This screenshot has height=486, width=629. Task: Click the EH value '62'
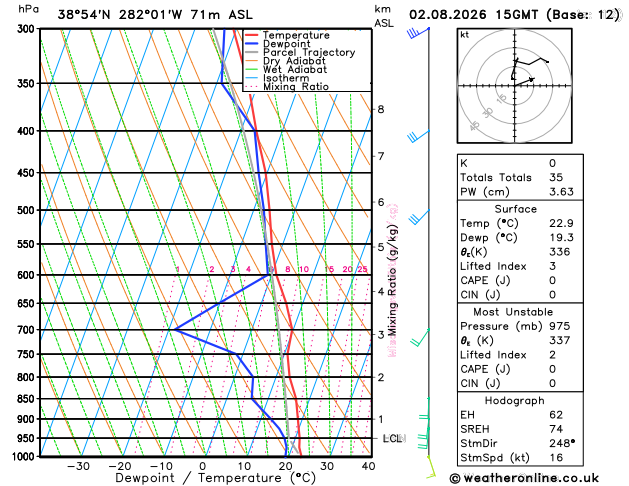556,415
